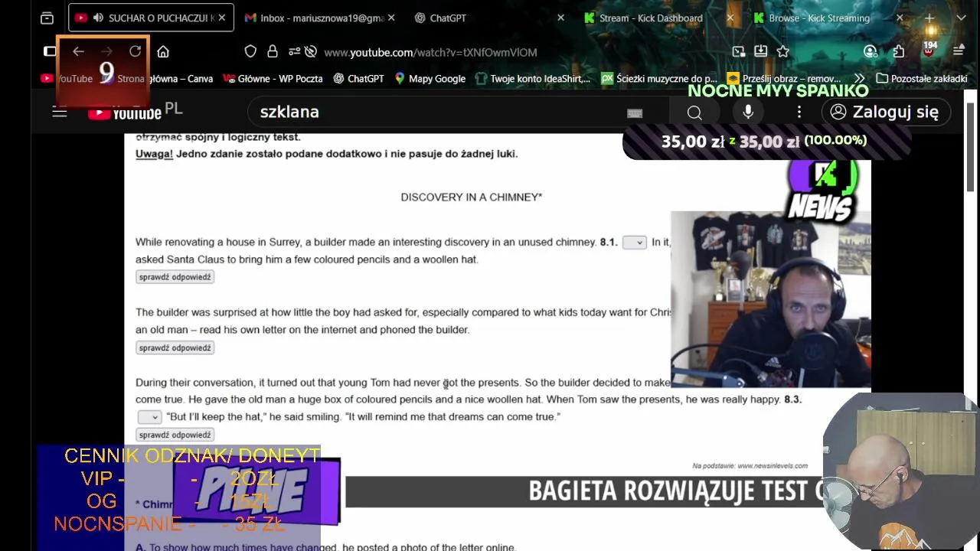Go back one page in browser
Image resolution: width=980 pixels, height=551 pixels.
click(78, 51)
